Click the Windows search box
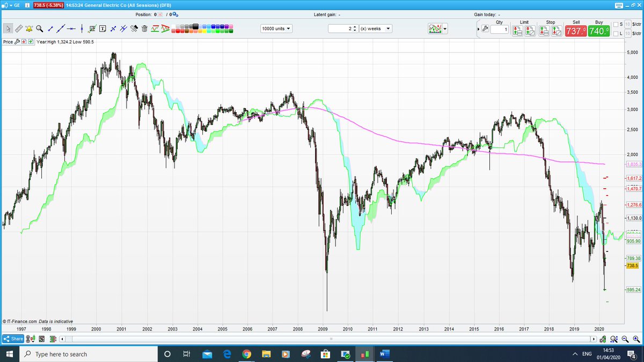The width and height of the screenshot is (644, 362). click(89, 354)
